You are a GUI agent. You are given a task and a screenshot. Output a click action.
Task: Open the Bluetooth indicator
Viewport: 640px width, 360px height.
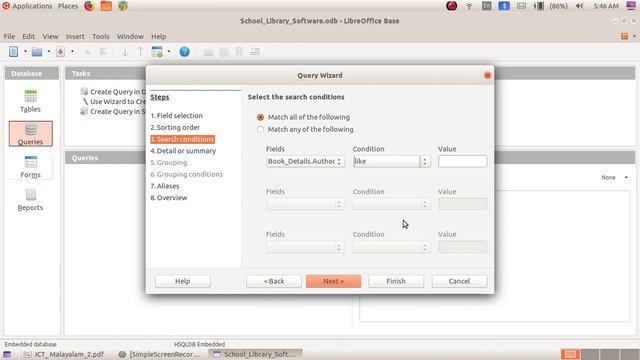pyautogui.click(x=504, y=6)
